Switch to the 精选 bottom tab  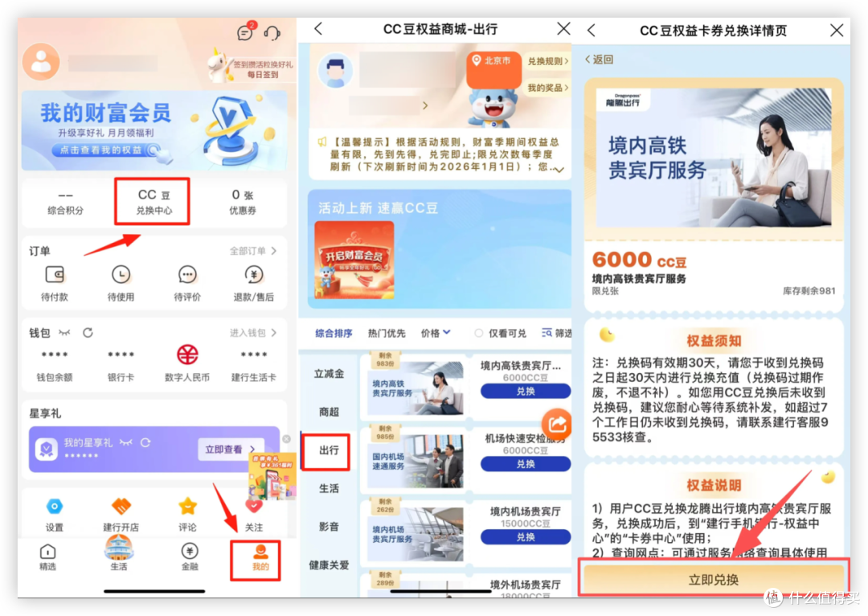pos(47,556)
